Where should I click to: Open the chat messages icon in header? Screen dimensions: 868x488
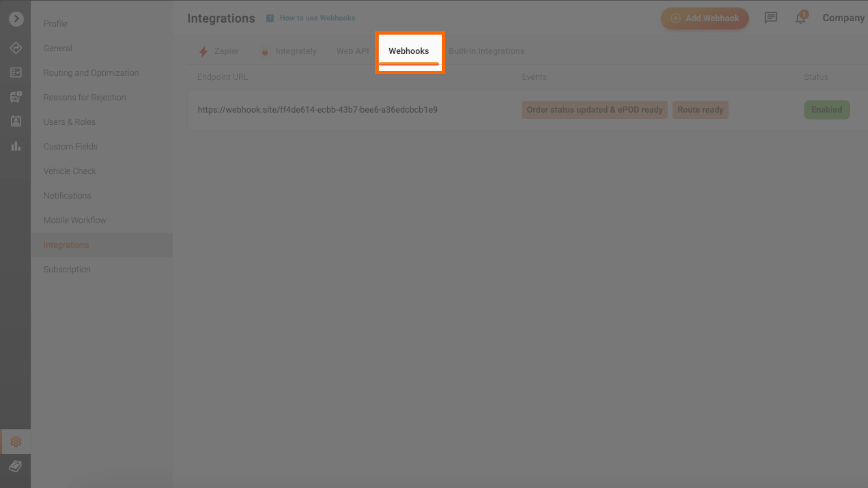coord(771,18)
